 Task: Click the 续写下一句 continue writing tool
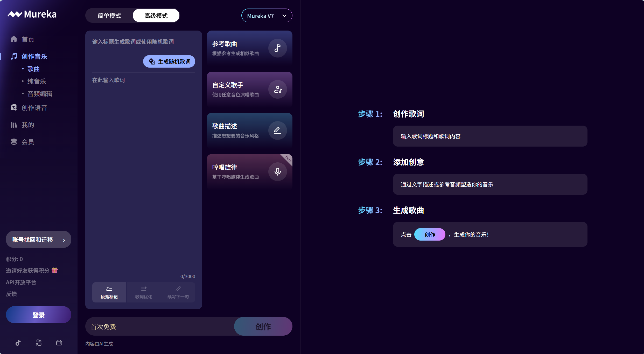pyautogui.click(x=178, y=292)
